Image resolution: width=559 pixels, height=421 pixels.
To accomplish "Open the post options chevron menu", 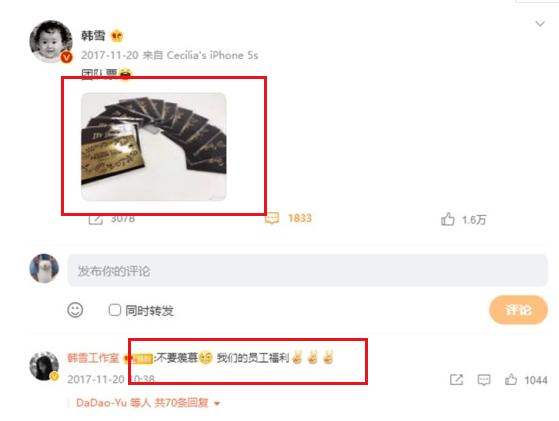I will click(x=540, y=24).
